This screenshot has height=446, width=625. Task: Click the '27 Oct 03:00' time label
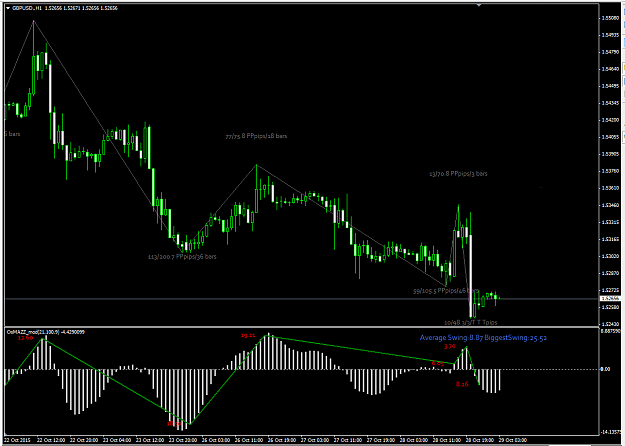[316, 440]
